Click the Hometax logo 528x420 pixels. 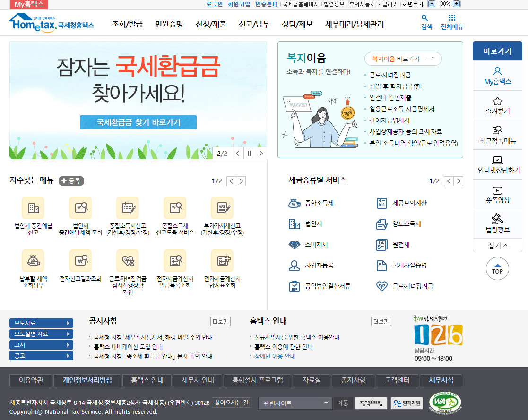52,23
